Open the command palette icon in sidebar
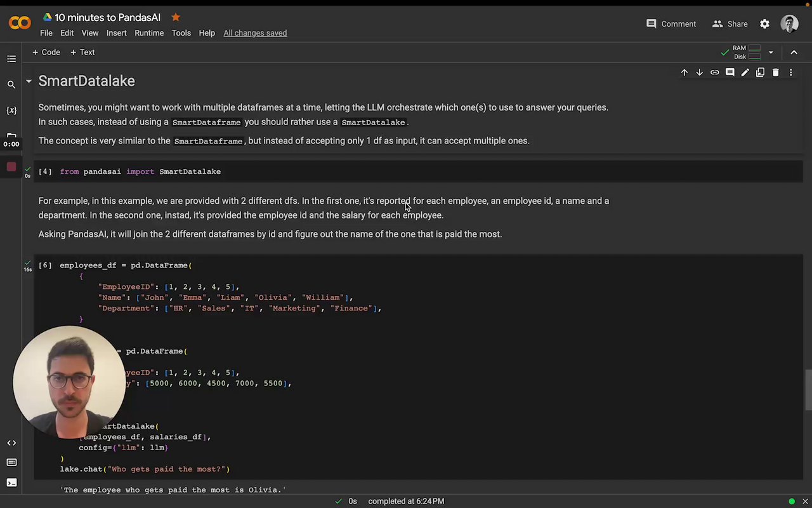Screen dimensions: 812x508 click(11, 462)
